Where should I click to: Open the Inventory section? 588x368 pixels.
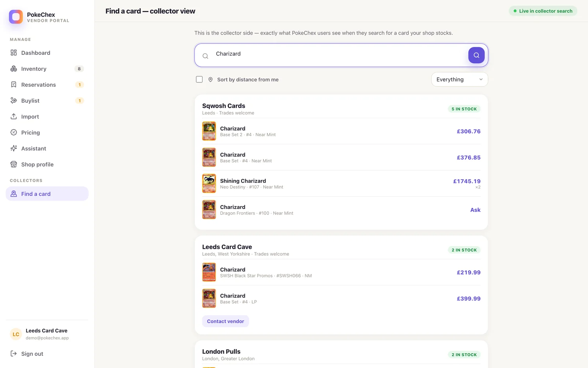click(x=47, y=69)
